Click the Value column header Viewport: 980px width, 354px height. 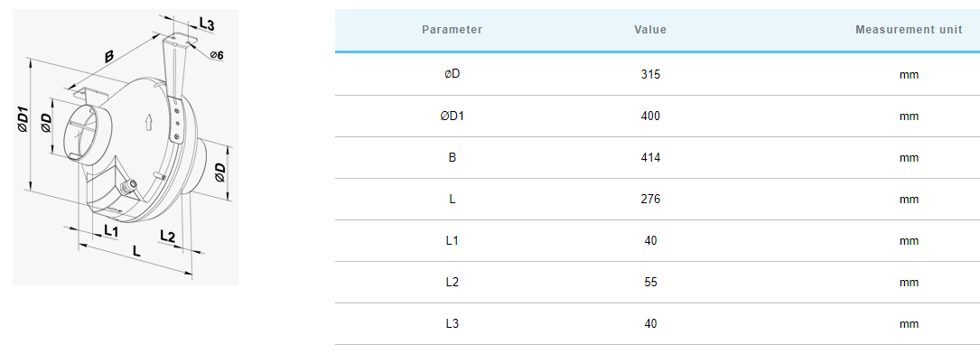[x=650, y=29]
